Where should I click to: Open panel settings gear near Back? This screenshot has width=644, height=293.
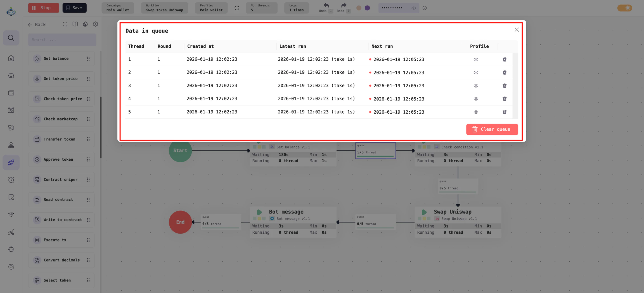pyautogui.click(x=96, y=24)
